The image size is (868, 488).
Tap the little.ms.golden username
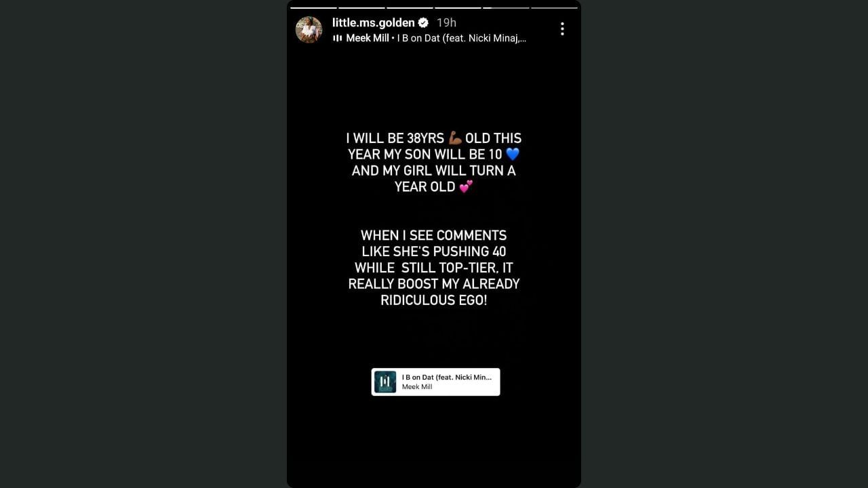(373, 22)
